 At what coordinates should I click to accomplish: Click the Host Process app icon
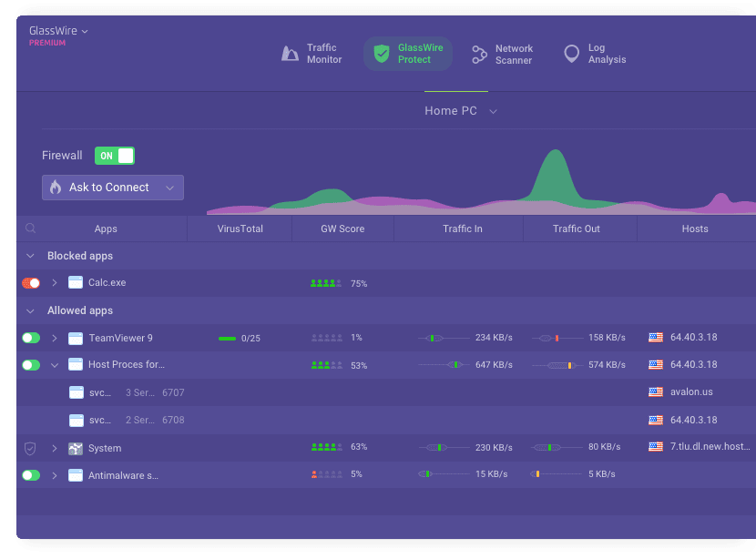pos(76,364)
